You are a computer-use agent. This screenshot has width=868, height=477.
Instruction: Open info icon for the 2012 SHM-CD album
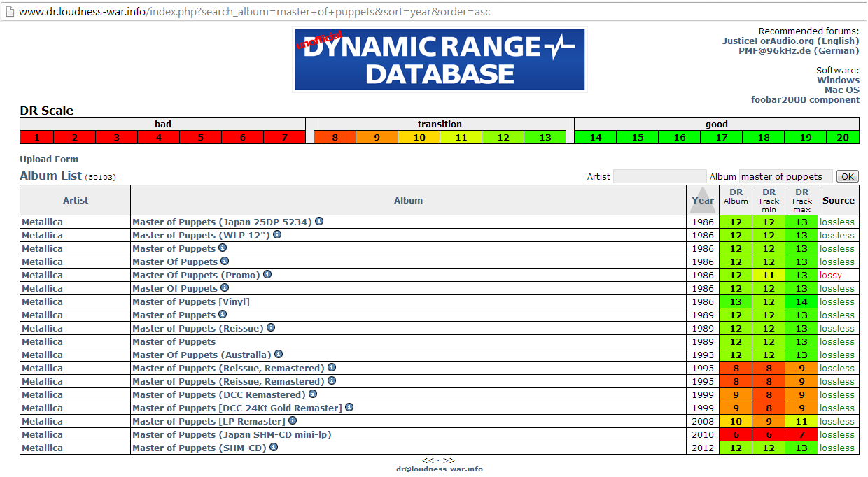(x=273, y=447)
